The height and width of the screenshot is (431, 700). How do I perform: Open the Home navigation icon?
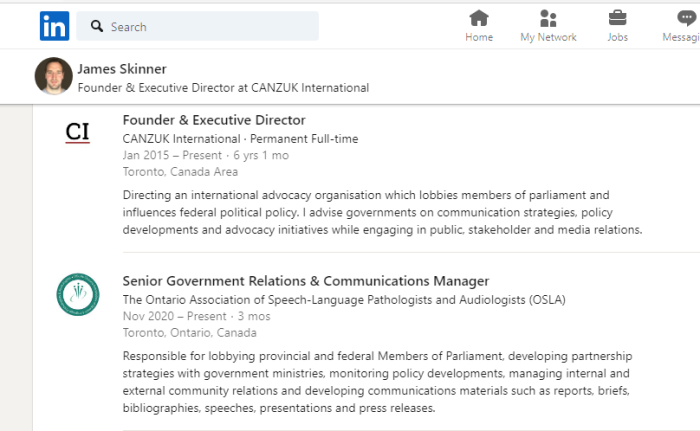[479, 18]
